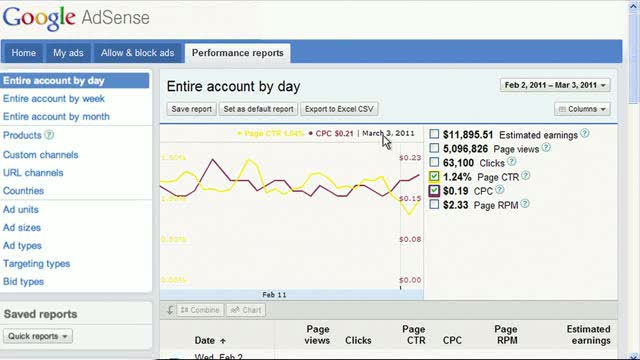Open the Ad units report
The height and width of the screenshot is (360, 640).
click(x=21, y=210)
